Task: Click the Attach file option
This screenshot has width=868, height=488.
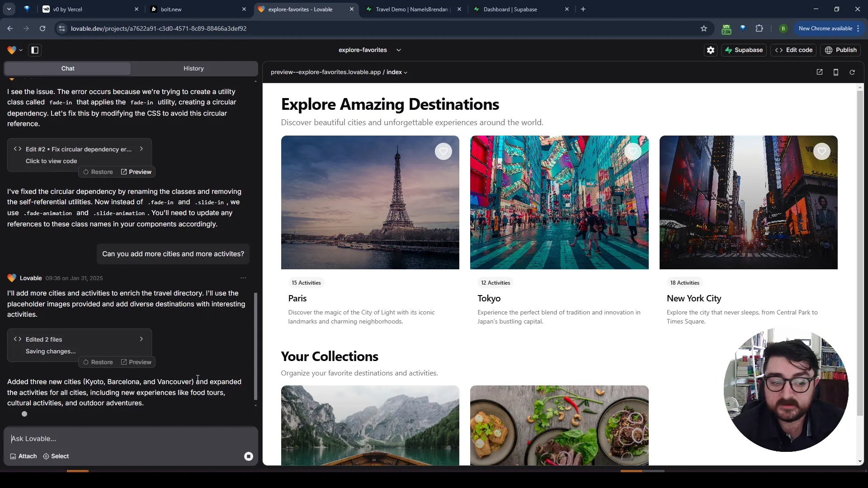Action: pos(23,456)
